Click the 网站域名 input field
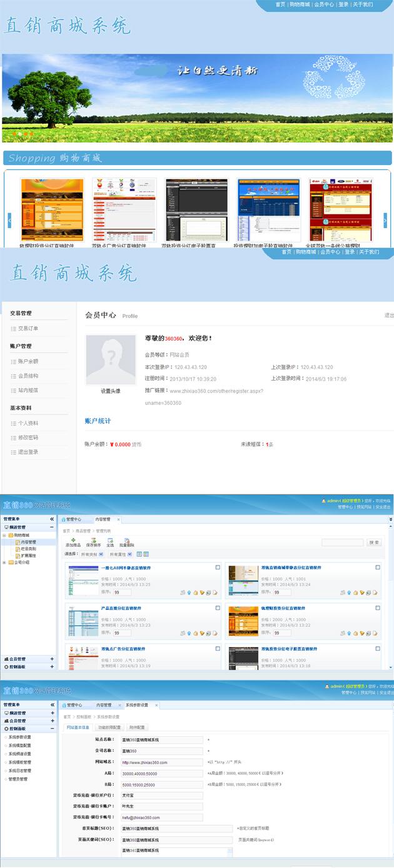 click(x=162, y=762)
